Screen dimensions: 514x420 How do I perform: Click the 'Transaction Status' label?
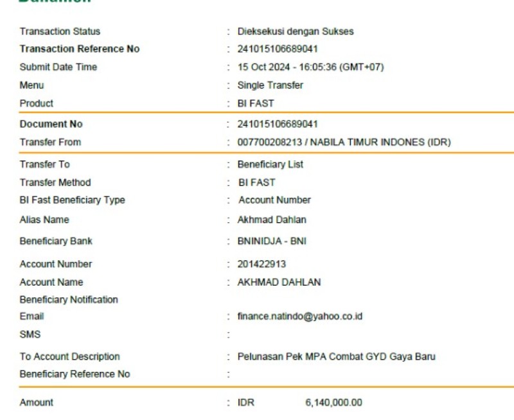[60, 31]
